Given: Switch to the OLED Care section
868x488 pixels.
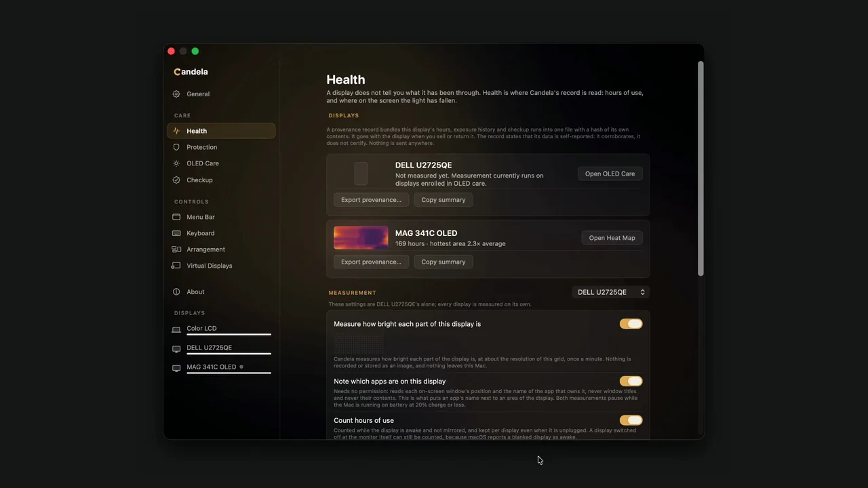Looking at the screenshot, I should click(221, 163).
